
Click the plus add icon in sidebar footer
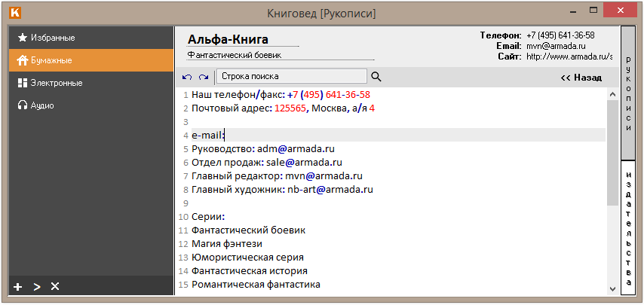(x=18, y=287)
